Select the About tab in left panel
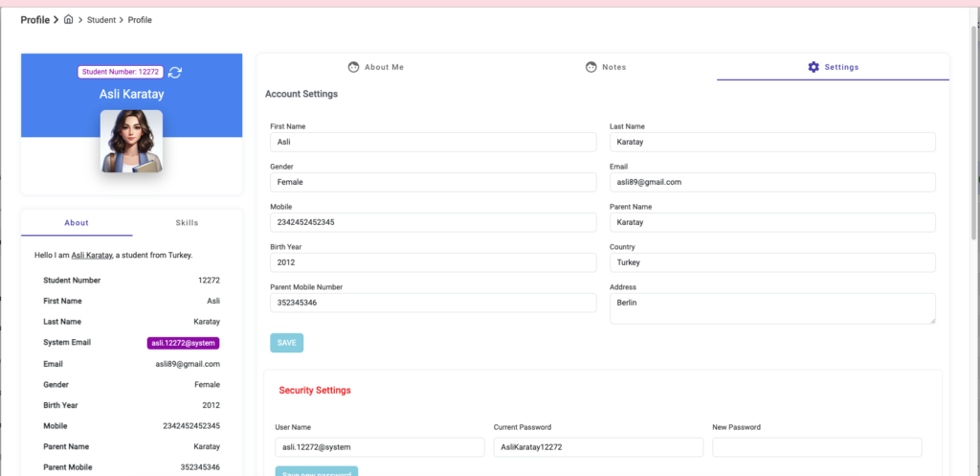 [x=77, y=223]
